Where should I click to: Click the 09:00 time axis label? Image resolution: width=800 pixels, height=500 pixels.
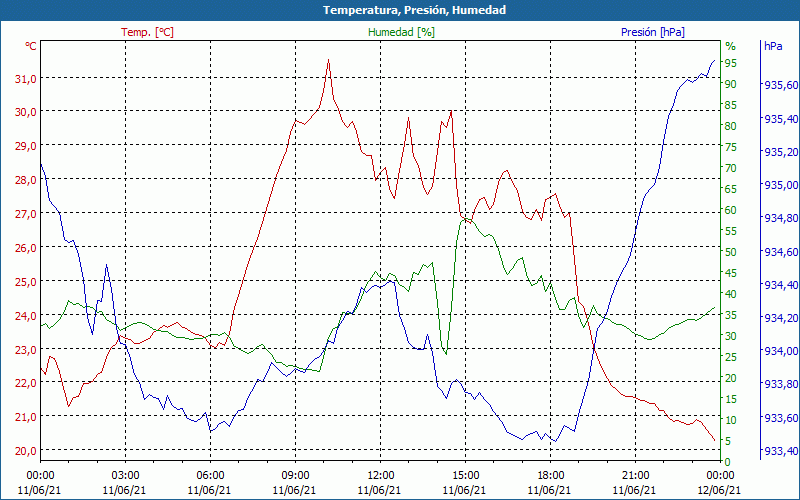pyautogui.click(x=295, y=475)
